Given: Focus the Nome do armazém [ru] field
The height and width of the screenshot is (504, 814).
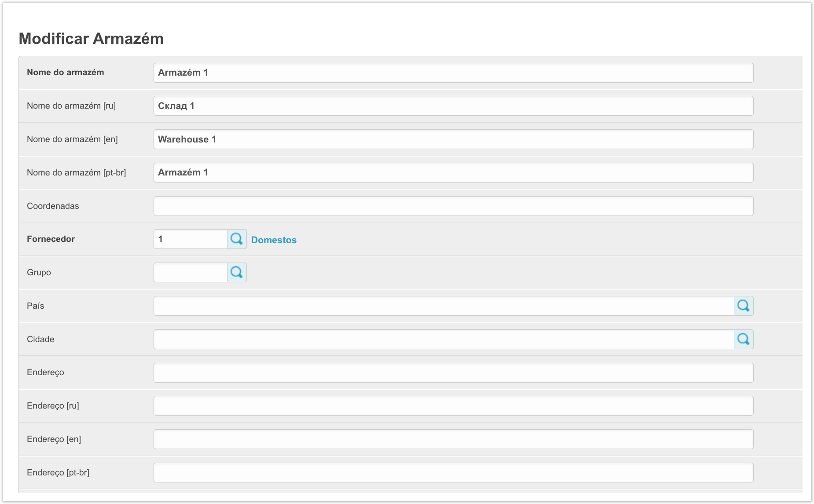Looking at the screenshot, I should pyautogui.click(x=453, y=106).
